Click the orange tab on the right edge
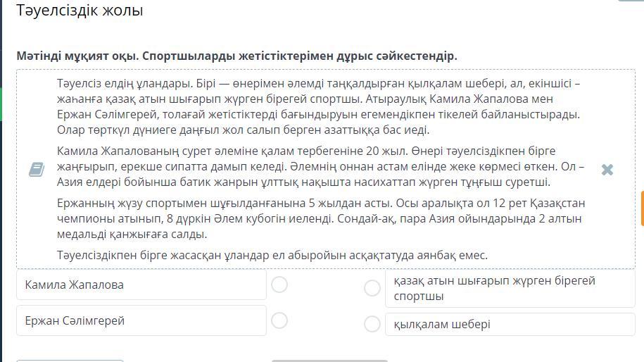 [x=641, y=208]
